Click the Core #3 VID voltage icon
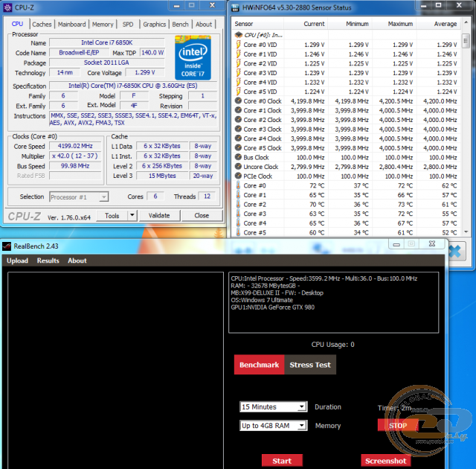This screenshot has height=469, width=476. (x=238, y=73)
